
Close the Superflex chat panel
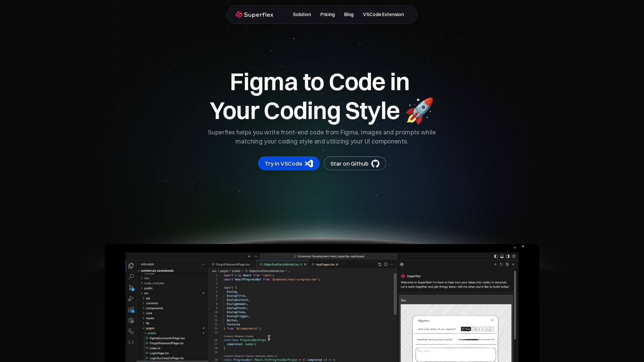pyautogui.click(x=513, y=264)
